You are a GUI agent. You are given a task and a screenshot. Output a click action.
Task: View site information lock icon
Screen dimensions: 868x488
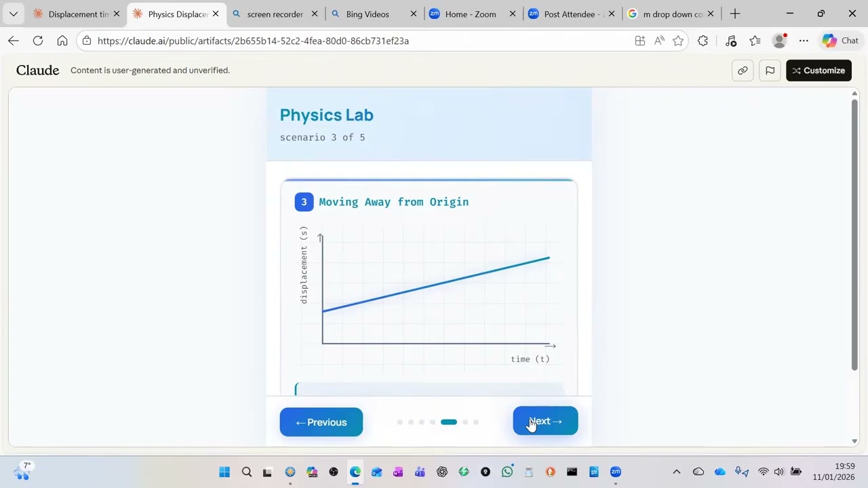click(87, 41)
